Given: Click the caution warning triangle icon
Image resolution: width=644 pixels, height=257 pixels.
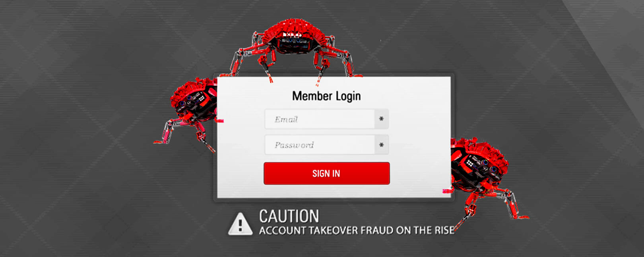Looking at the screenshot, I should coord(240,224).
